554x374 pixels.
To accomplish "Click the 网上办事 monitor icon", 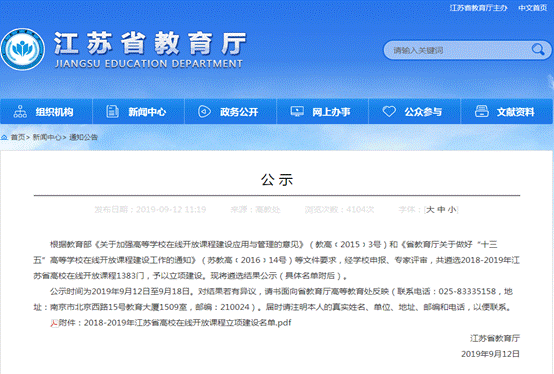I will [297, 112].
